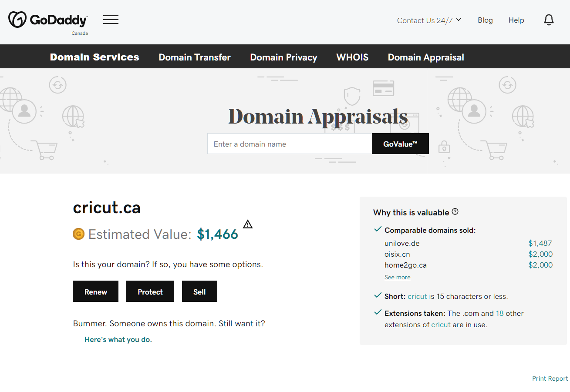Click the Canada region label under logo
This screenshot has width=570, height=392.
pos(80,33)
